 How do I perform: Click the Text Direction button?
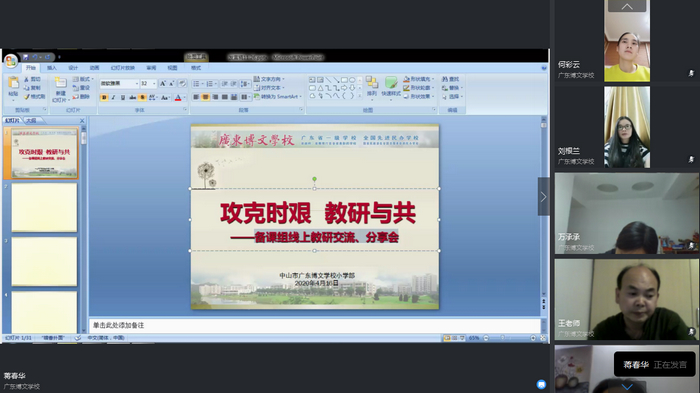[x=269, y=79]
